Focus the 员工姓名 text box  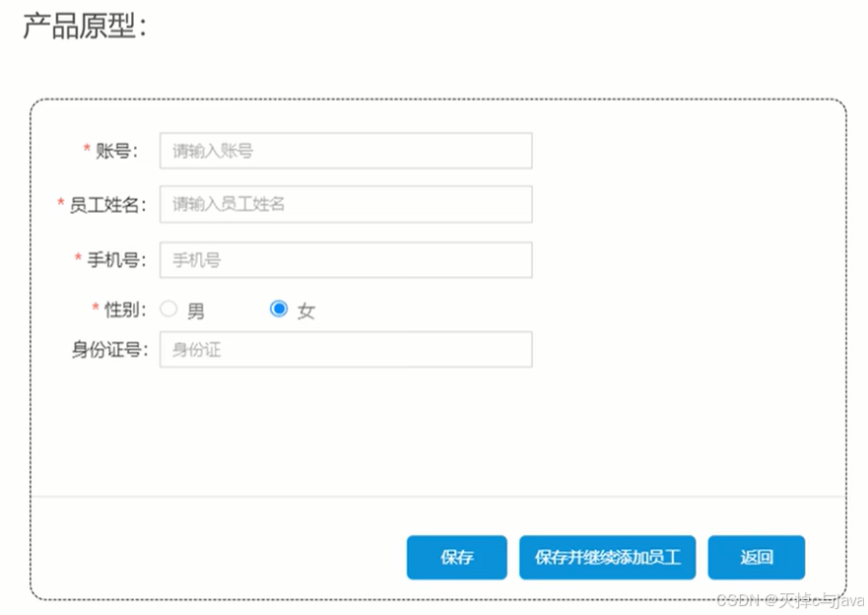coord(346,204)
